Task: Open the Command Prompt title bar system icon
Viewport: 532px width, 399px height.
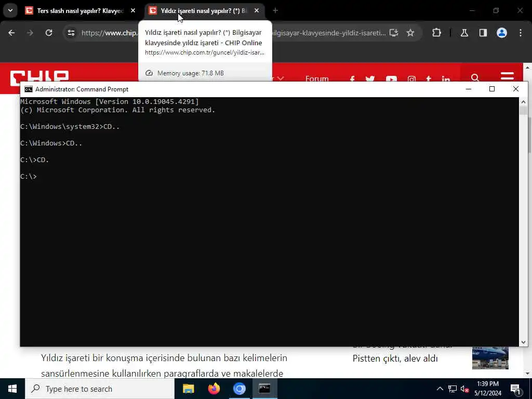Action: pos(29,89)
